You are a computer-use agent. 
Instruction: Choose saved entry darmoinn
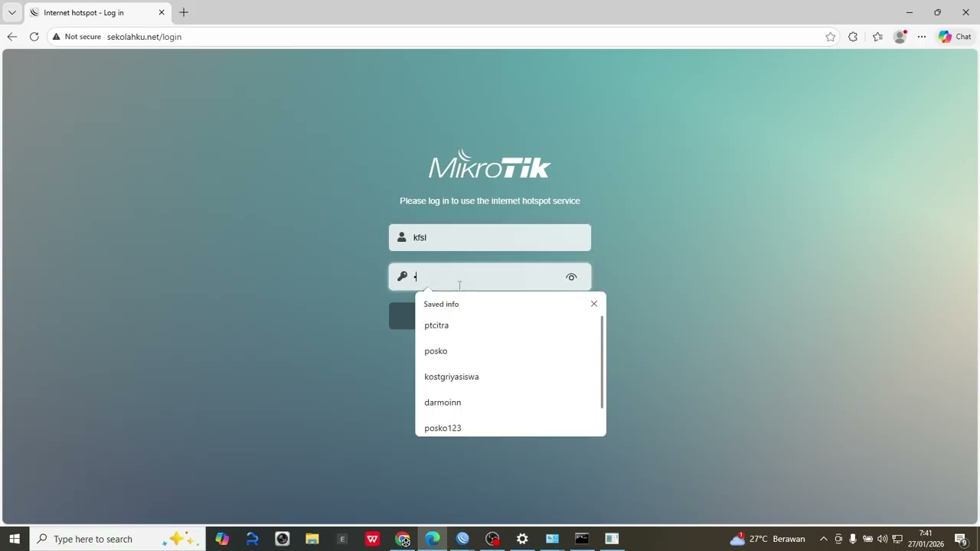(x=509, y=402)
